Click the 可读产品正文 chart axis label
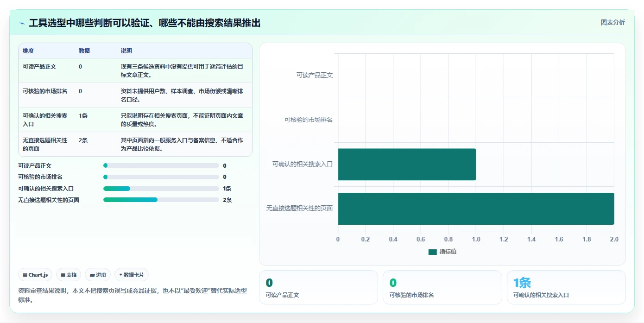This screenshot has width=644, height=323. click(315, 75)
